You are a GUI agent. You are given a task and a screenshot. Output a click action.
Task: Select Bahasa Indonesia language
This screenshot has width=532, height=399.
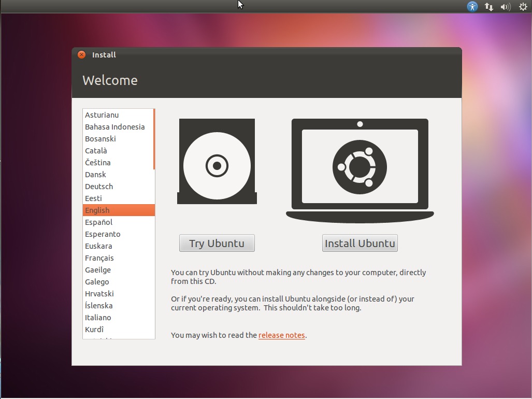[118, 127]
